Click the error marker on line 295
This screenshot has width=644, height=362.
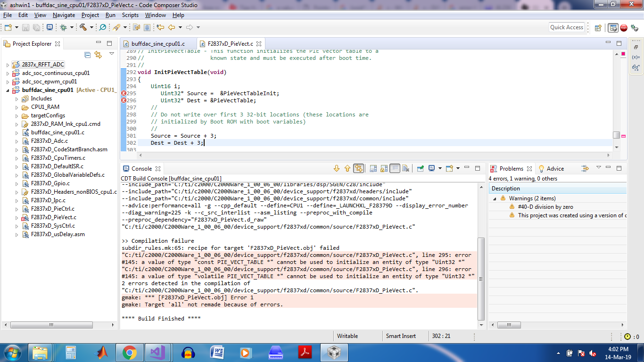click(124, 93)
